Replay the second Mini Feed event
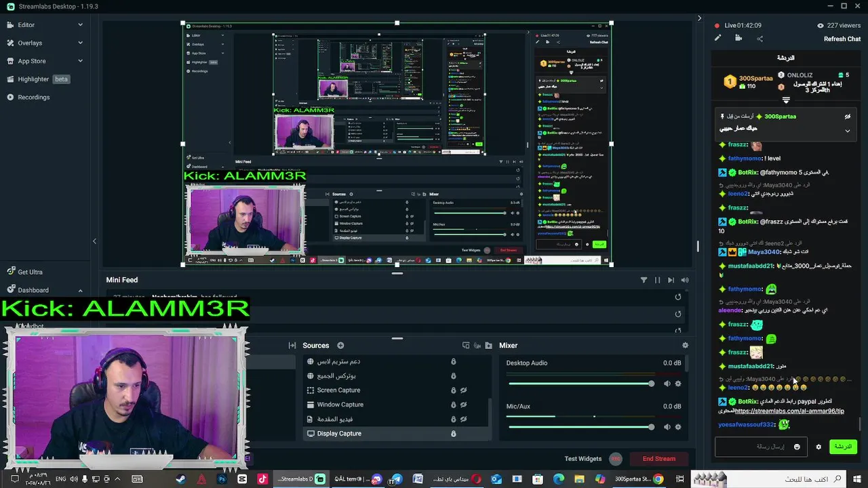This screenshot has width=868, height=488. 677,314
